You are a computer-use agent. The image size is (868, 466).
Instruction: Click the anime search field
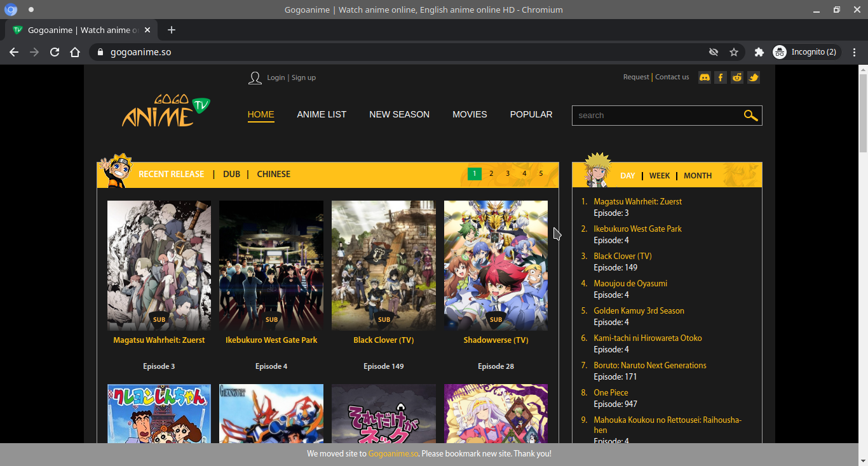(658, 116)
